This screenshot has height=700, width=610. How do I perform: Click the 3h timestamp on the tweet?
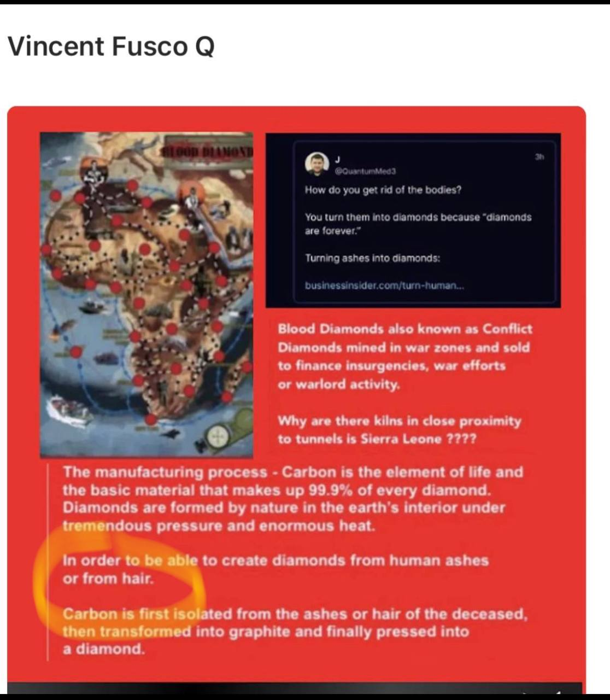coord(539,156)
